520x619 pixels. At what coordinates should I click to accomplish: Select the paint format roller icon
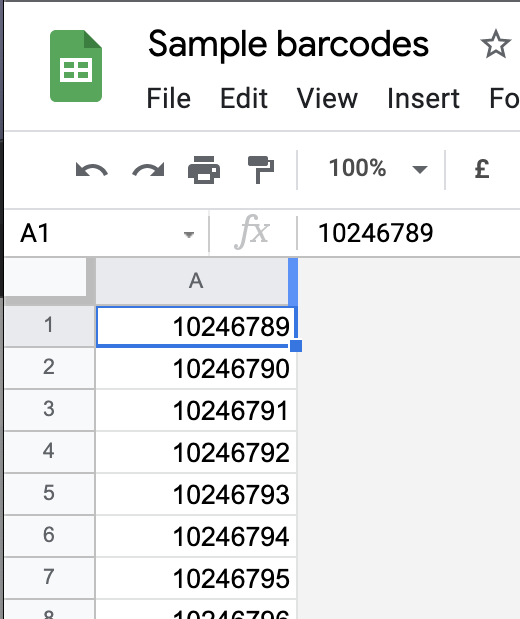(x=261, y=170)
